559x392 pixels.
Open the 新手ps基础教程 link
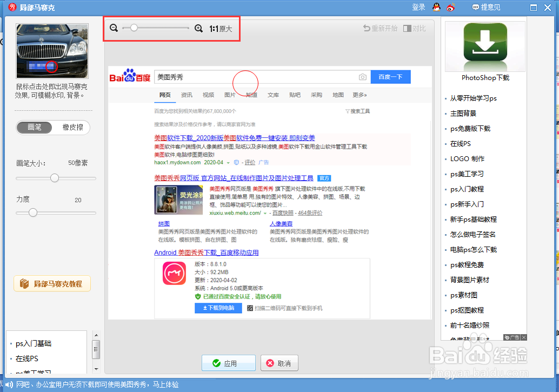473,220
